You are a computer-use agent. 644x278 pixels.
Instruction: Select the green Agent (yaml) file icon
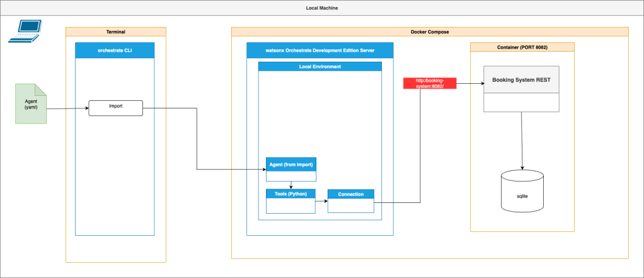pos(31,103)
